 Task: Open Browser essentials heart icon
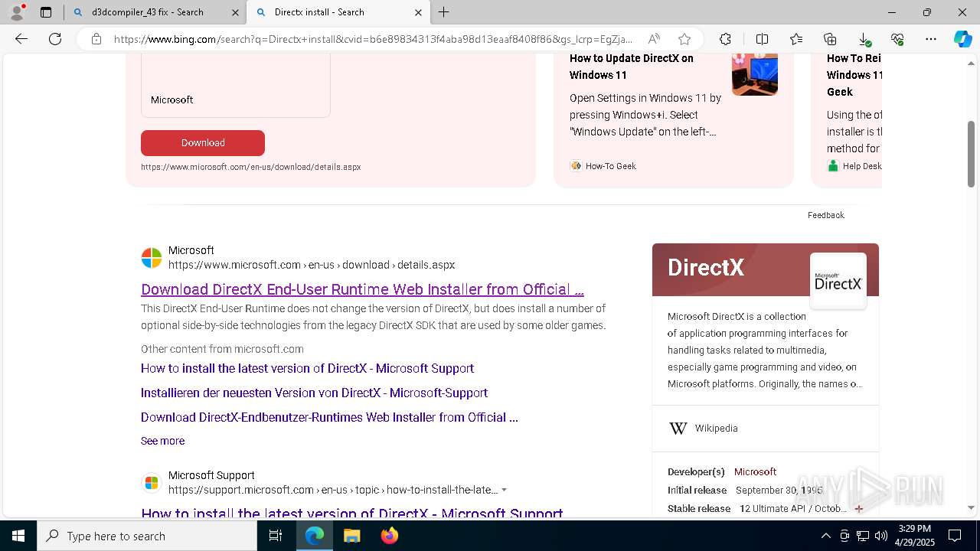[x=897, y=39]
